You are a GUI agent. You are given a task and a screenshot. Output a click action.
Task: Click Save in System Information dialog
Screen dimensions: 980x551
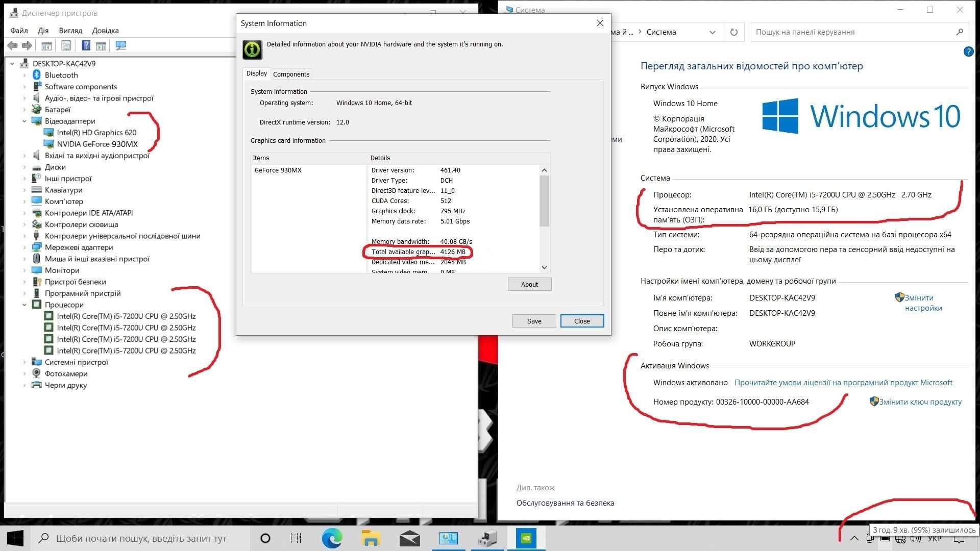[x=534, y=321]
